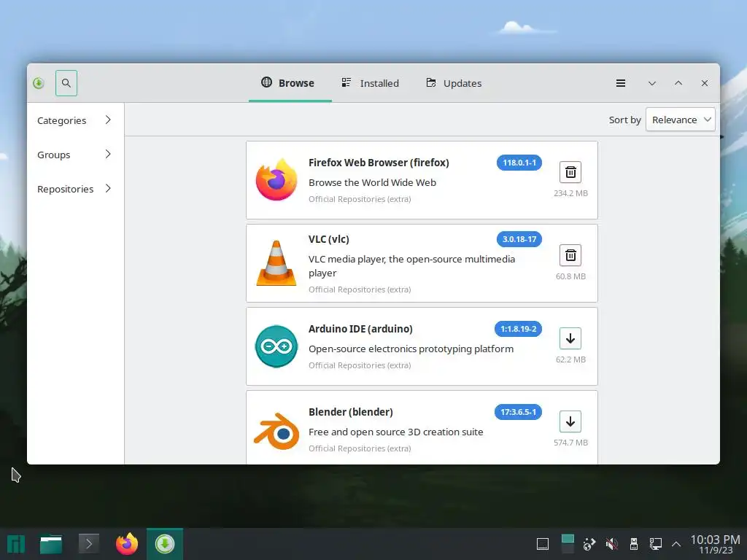Minimize the window with down chevron

click(x=651, y=83)
